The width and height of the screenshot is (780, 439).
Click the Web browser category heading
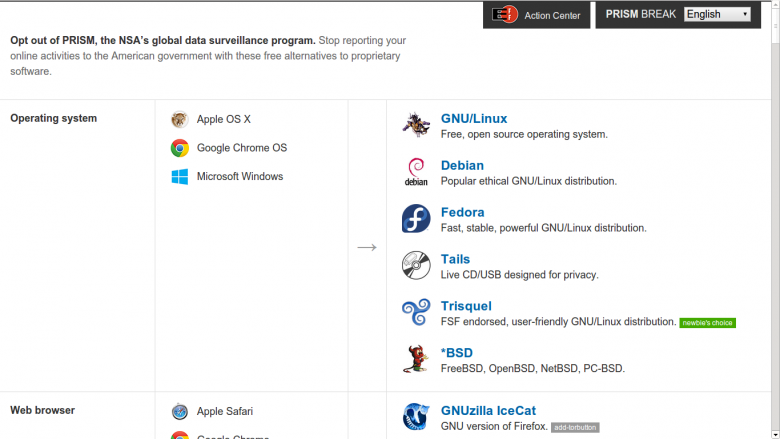(43, 410)
